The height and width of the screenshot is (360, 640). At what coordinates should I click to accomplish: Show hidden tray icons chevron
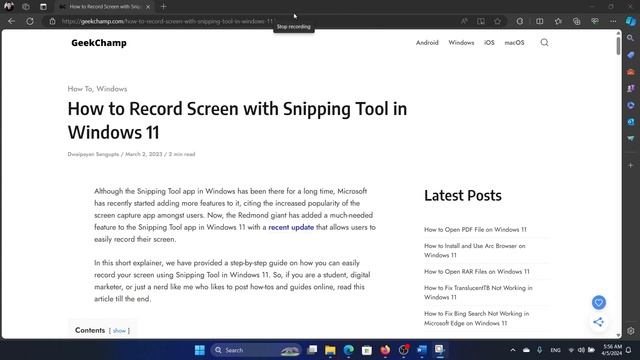point(513,350)
